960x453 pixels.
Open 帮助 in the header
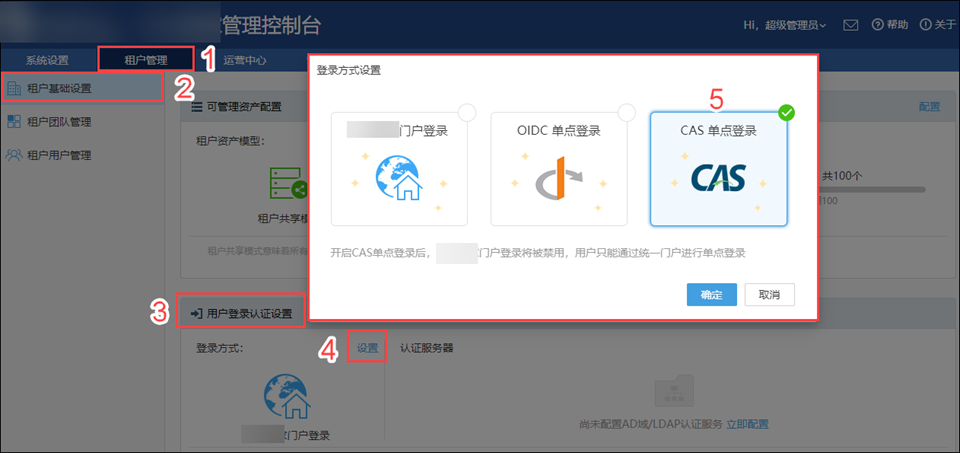890,25
